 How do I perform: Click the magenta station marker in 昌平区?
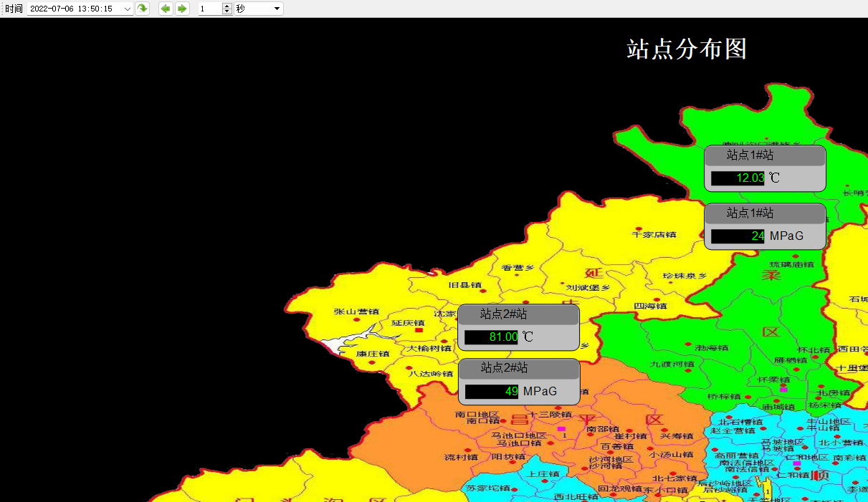(561, 429)
